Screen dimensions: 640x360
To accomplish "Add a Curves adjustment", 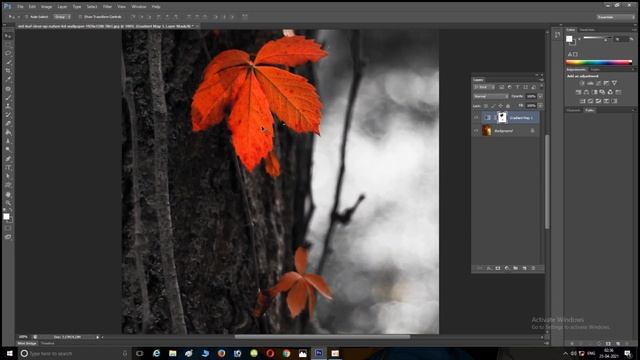I will (598, 83).
